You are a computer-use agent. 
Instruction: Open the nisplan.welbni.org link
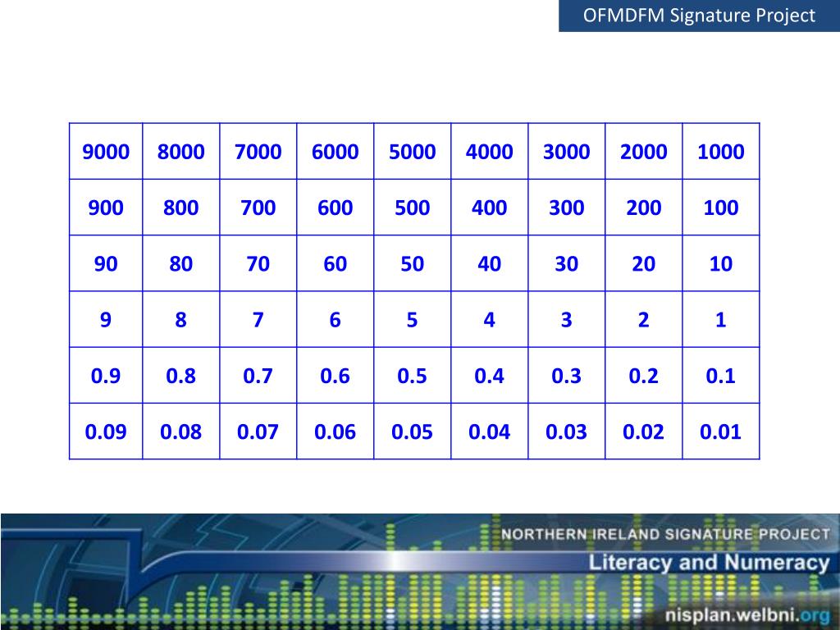[747, 614]
